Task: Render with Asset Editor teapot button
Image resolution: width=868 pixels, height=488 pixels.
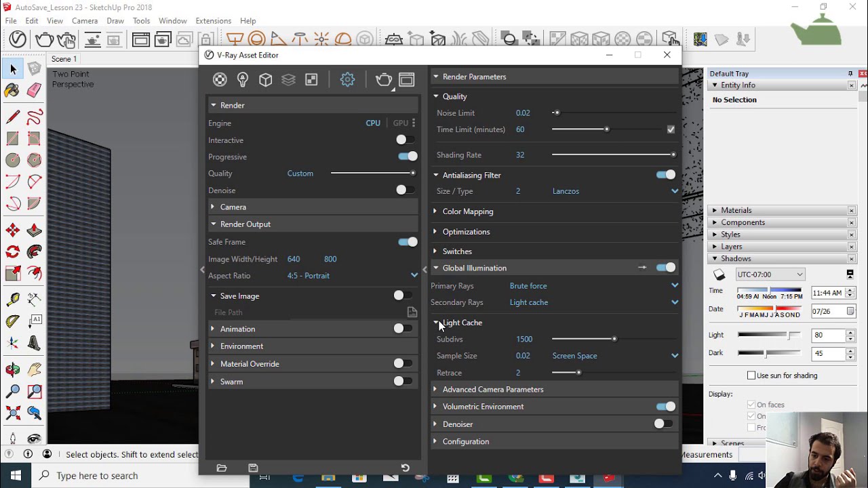Action: (x=384, y=80)
